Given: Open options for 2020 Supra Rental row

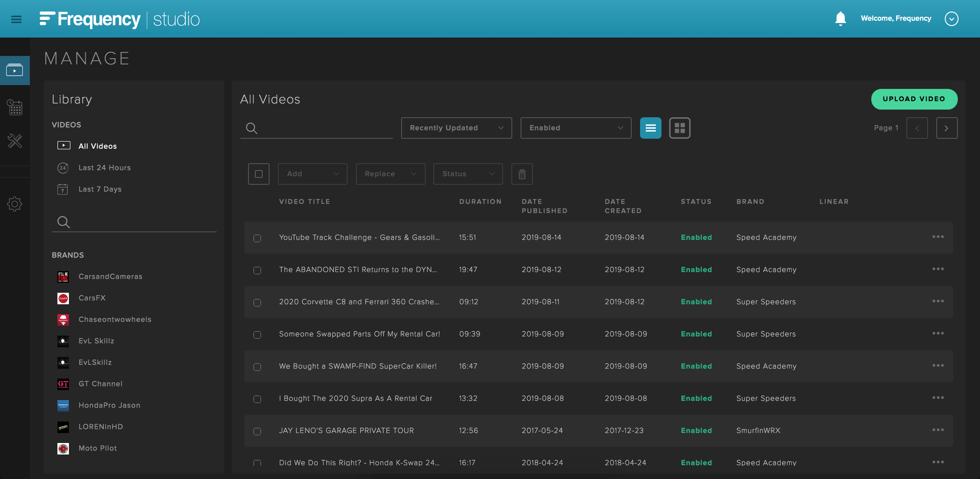Looking at the screenshot, I should click(x=938, y=398).
